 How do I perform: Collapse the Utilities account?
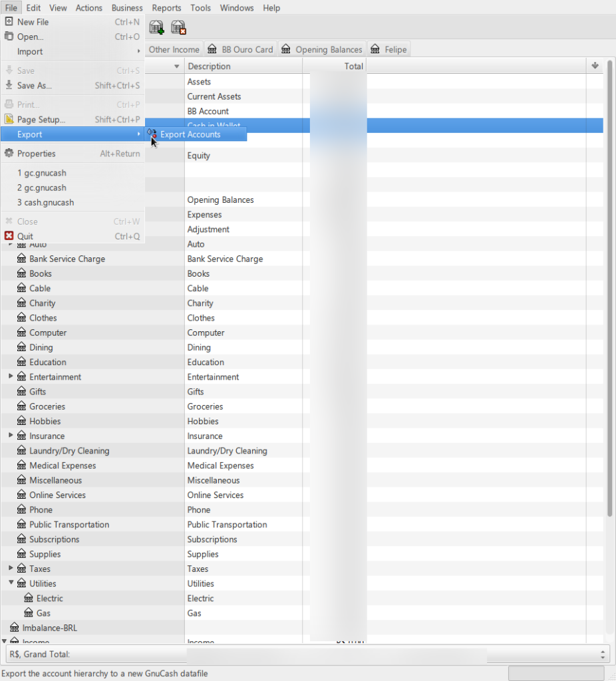[x=11, y=583]
